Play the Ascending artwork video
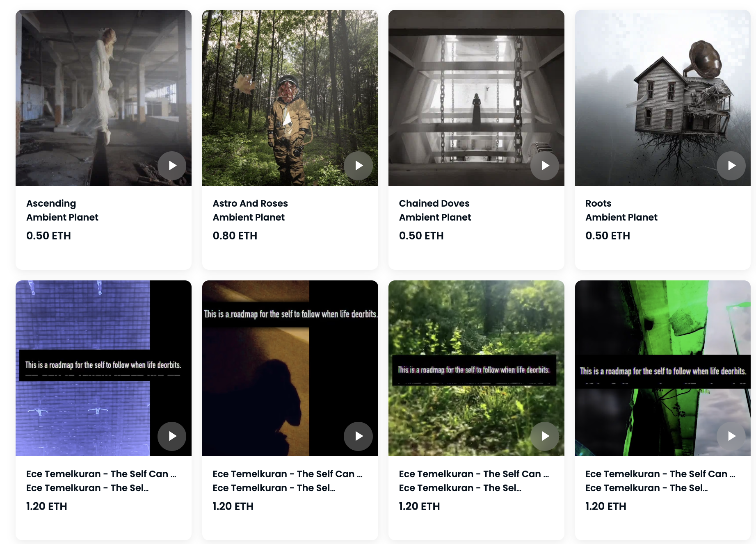This screenshot has width=756, height=544. click(x=172, y=166)
